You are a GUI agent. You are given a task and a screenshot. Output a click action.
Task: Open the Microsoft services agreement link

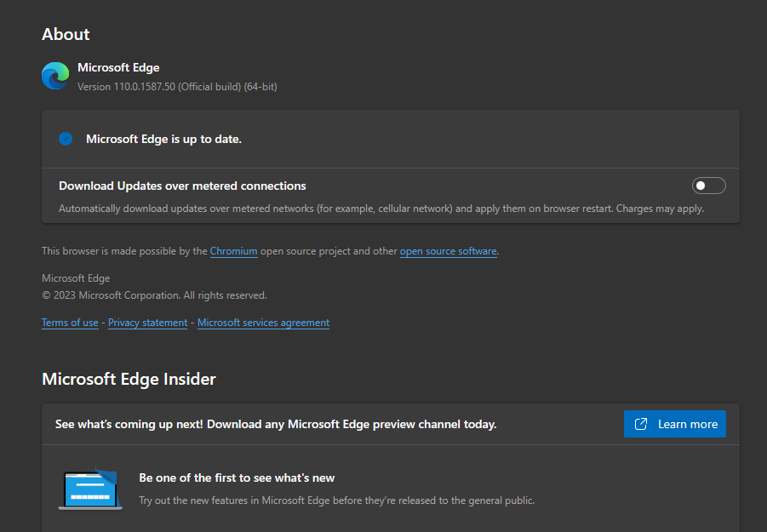pyautogui.click(x=263, y=323)
